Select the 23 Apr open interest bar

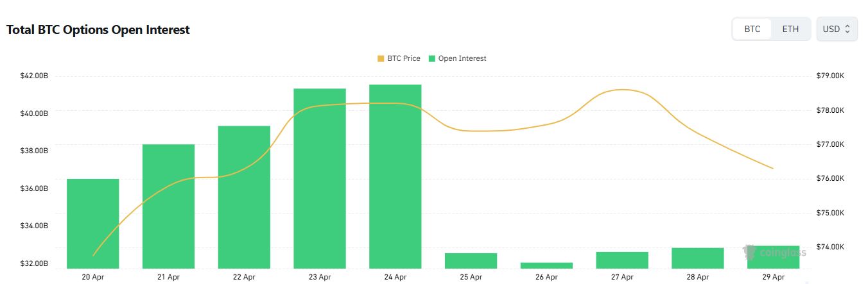320,178
